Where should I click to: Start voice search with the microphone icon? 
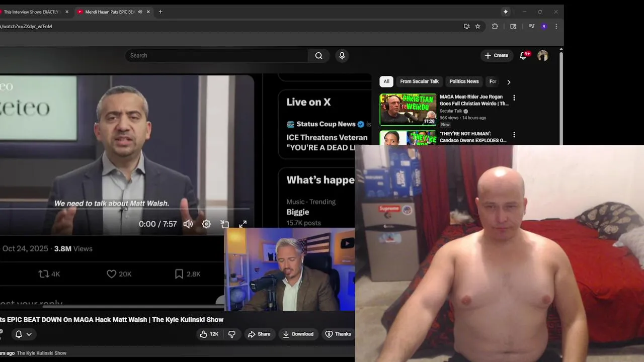click(342, 56)
